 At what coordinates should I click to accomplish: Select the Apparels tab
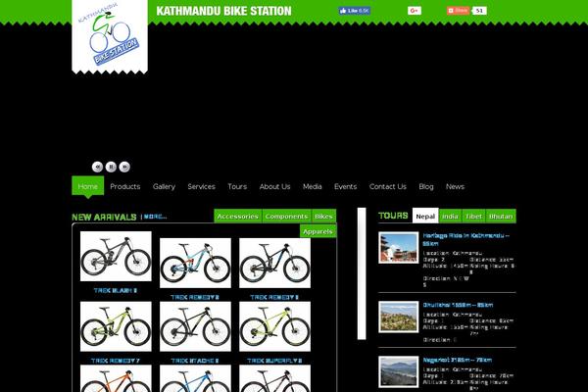coord(318,231)
